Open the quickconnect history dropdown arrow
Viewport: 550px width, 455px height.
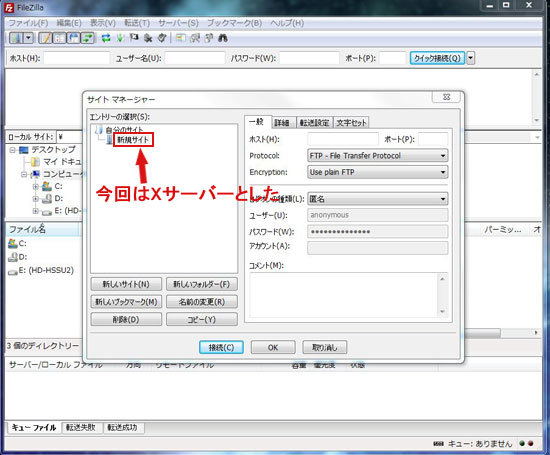tap(471, 58)
